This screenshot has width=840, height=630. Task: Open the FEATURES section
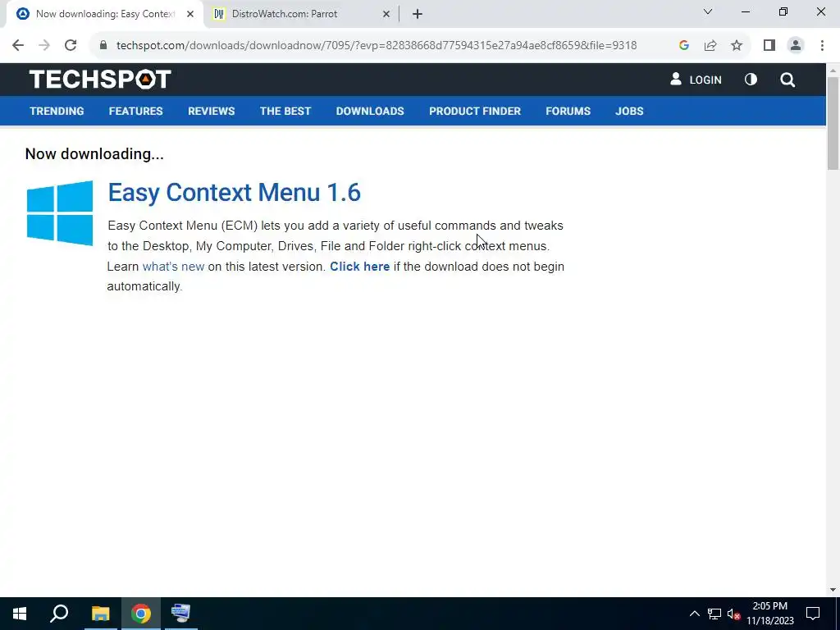(x=135, y=111)
